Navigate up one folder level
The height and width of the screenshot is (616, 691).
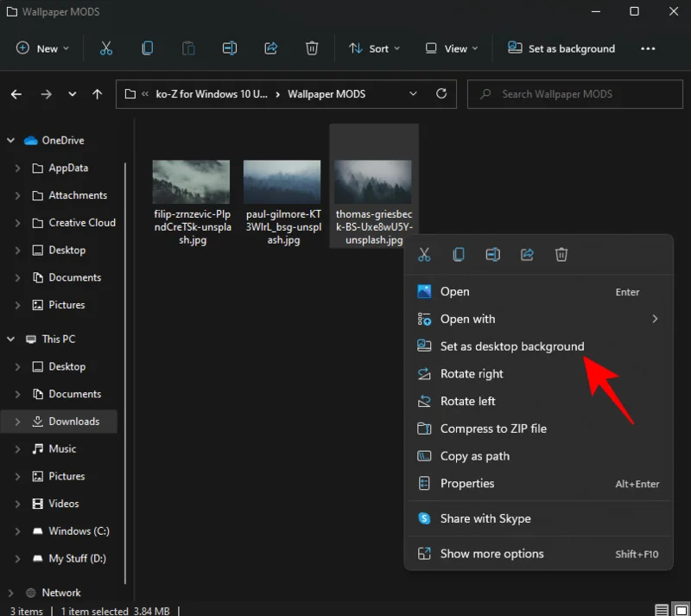pyautogui.click(x=97, y=94)
